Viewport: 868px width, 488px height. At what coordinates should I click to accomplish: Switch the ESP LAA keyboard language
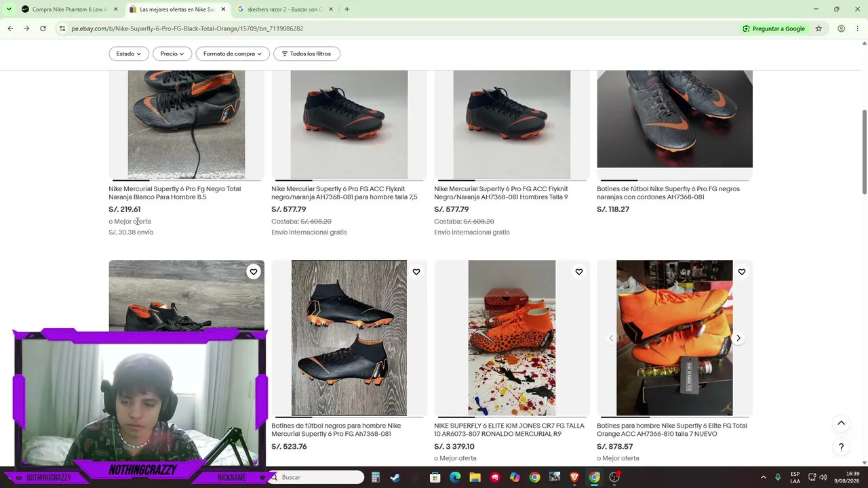click(795, 477)
